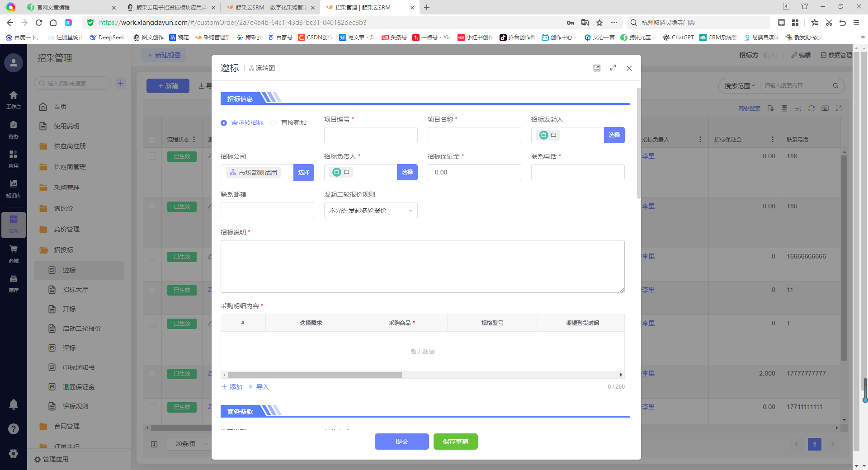Click the 项目编号 input field
This screenshot has width=868, height=470.
(x=370, y=135)
